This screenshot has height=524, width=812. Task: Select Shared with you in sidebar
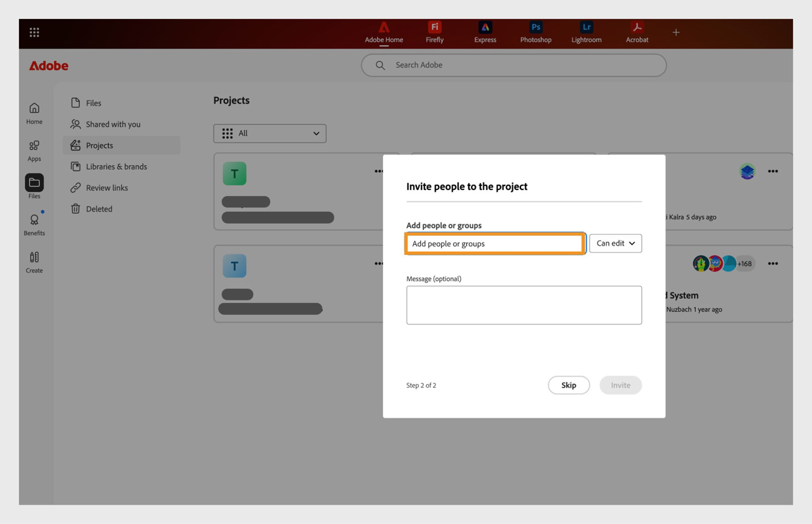(x=112, y=124)
